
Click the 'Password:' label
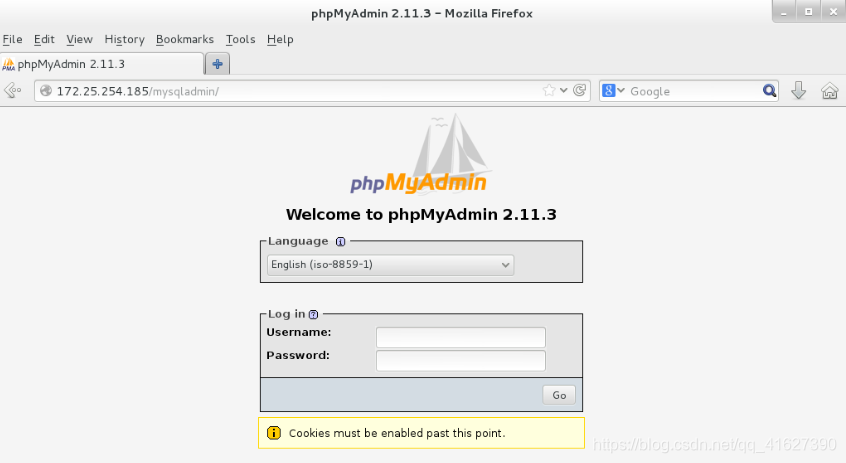click(x=298, y=355)
